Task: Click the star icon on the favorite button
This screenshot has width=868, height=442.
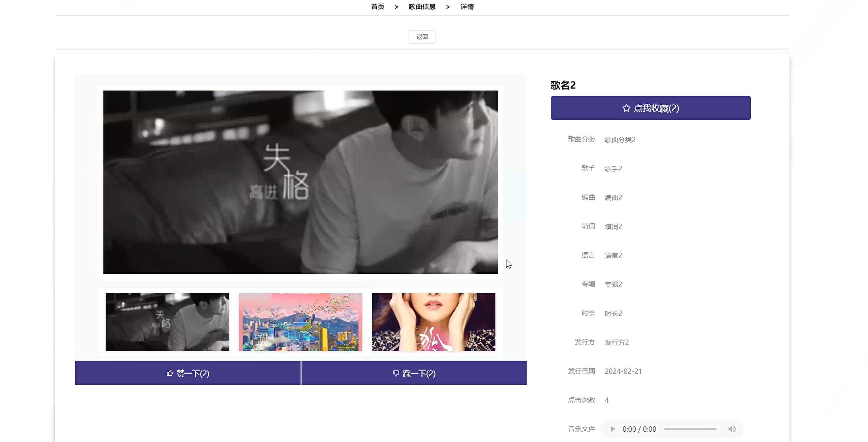Action: point(626,108)
